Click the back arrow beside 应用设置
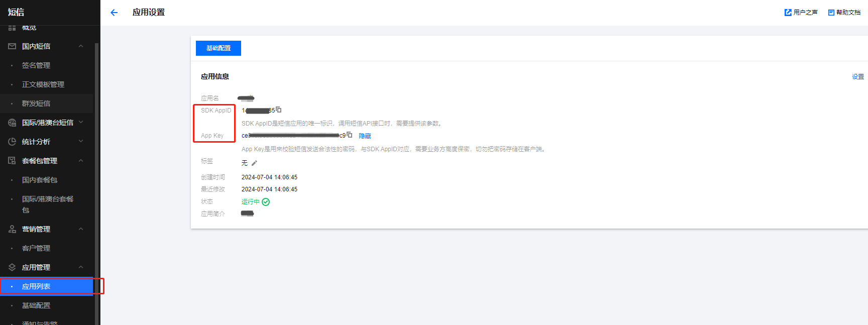This screenshot has height=325, width=868. (x=114, y=13)
